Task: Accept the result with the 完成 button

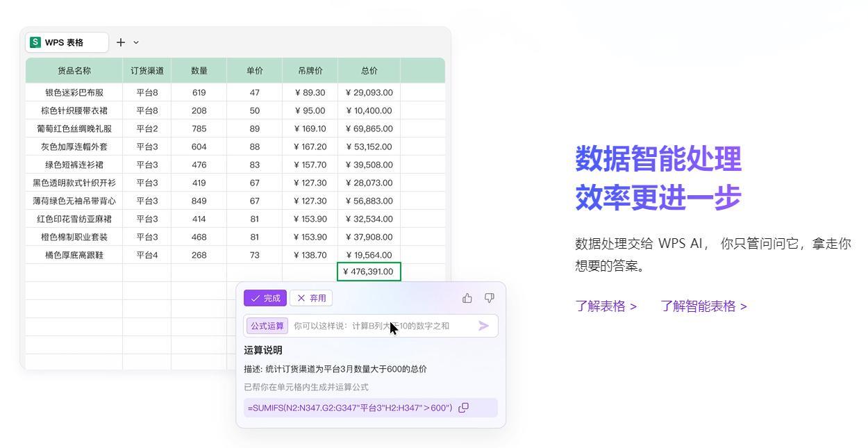Action: (265, 298)
